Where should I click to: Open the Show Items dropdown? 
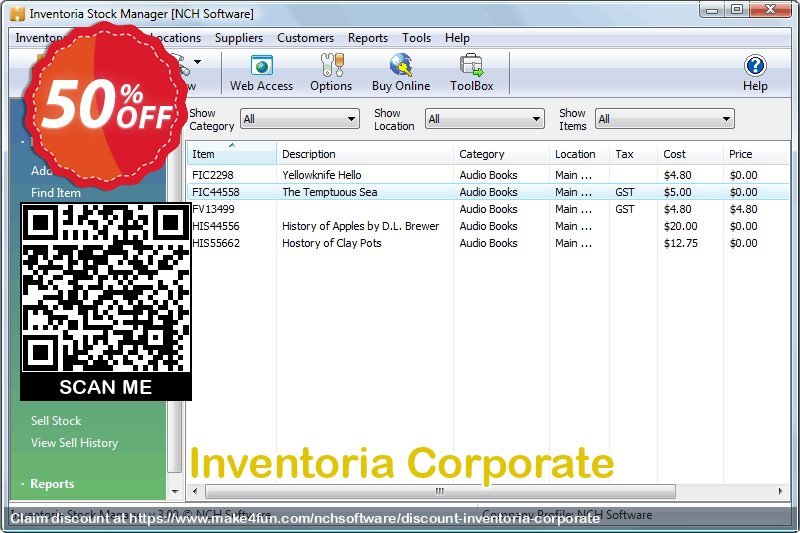664,119
